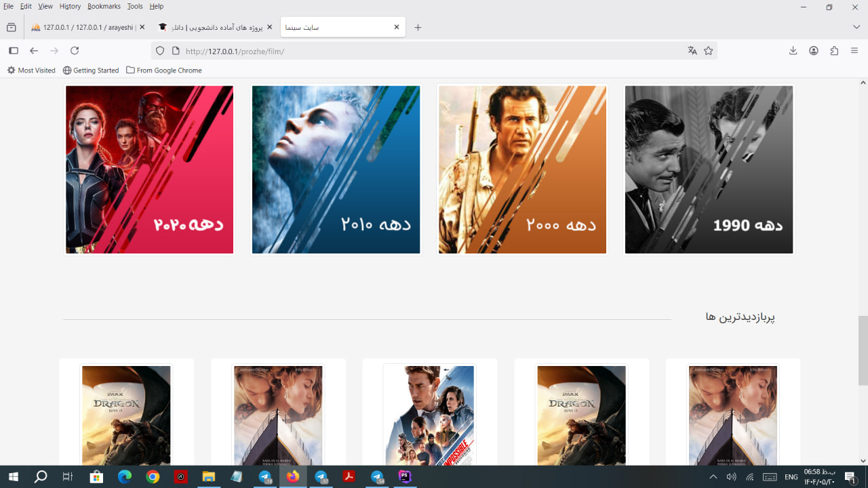Click the tracking protection shield icon
Viewport: 868px width, 488px height.
click(160, 51)
